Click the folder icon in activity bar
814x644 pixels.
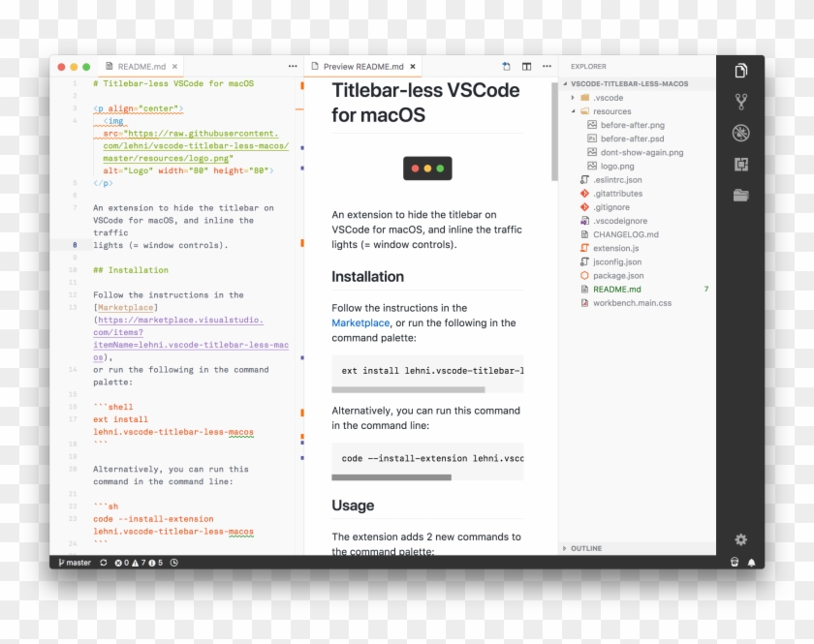click(740, 195)
